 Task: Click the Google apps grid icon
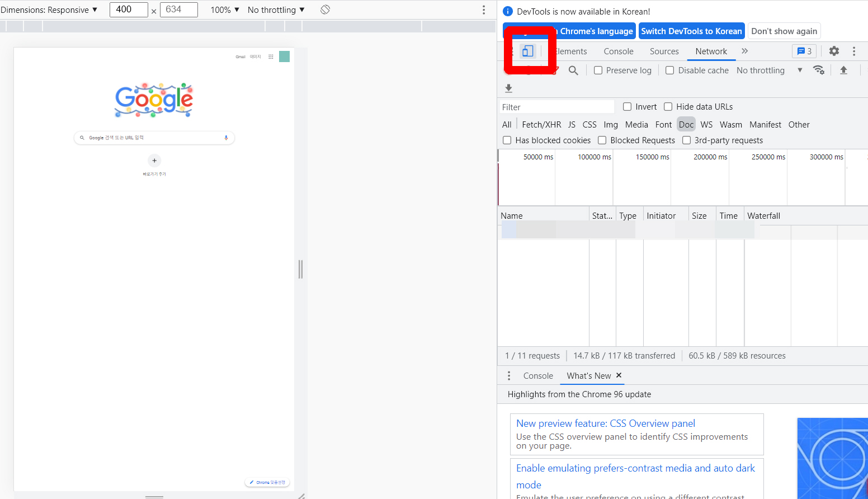[x=271, y=57]
